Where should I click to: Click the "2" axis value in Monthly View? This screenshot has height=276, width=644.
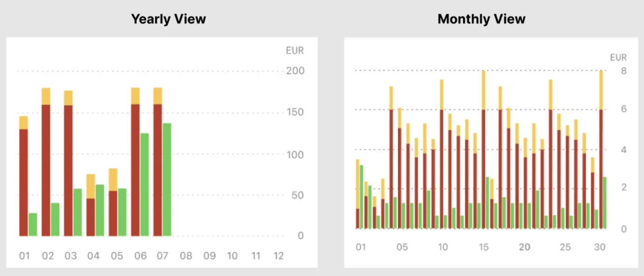[x=623, y=187]
